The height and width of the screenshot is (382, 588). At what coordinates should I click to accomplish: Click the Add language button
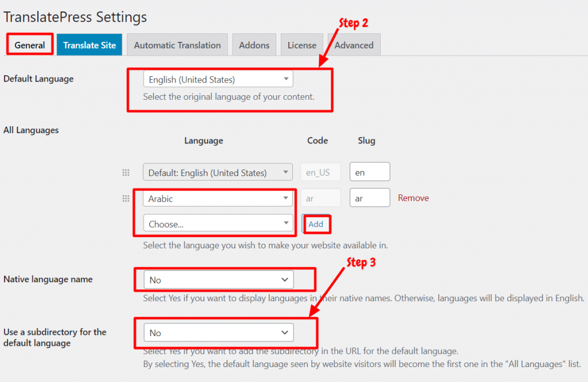coord(316,224)
